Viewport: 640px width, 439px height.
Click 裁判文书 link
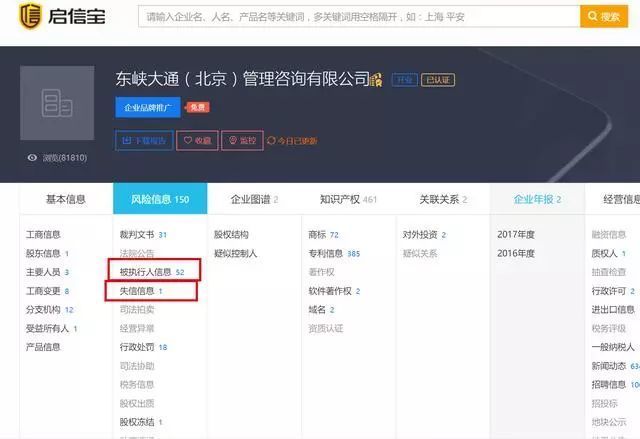(x=137, y=234)
